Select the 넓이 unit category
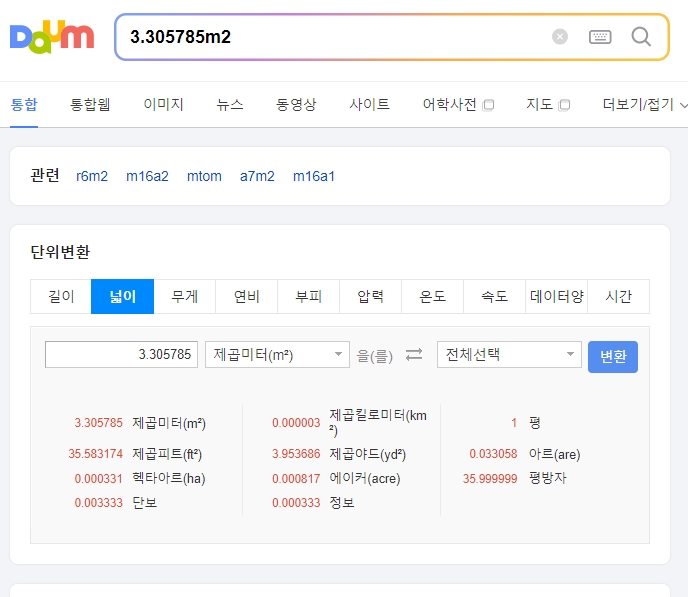This screenshot has height=597, width=688. coord(122,297)
